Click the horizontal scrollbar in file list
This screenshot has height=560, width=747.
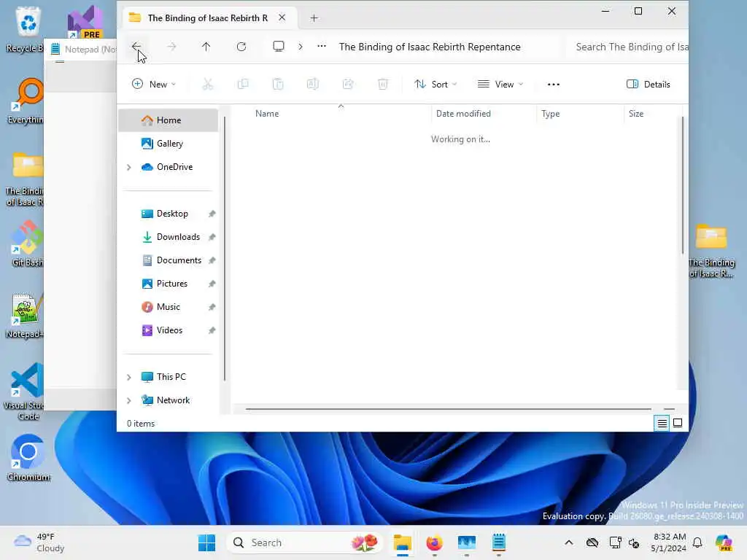tap(449, 408)
